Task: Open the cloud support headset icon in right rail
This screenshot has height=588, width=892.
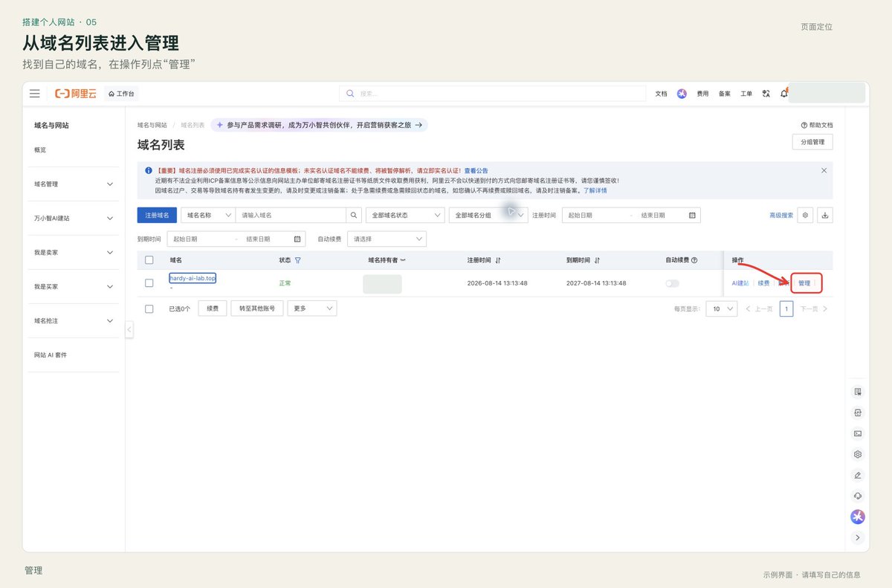Action: click(858, 496)
